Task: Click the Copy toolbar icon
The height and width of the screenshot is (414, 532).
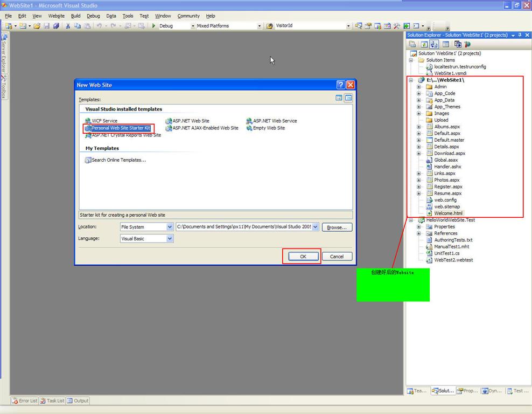Action: tap(78, 26)
